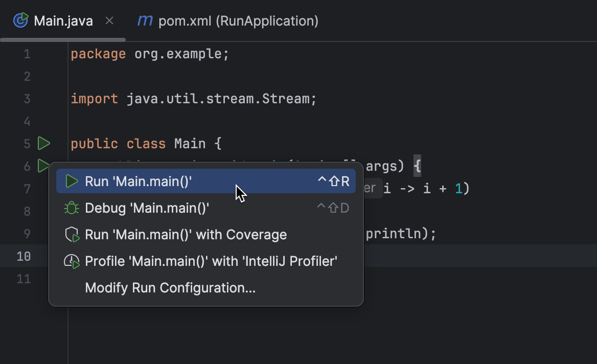Click the debug bug icon in the menu
The image size is (597, 364).
(x=71, y=208)
